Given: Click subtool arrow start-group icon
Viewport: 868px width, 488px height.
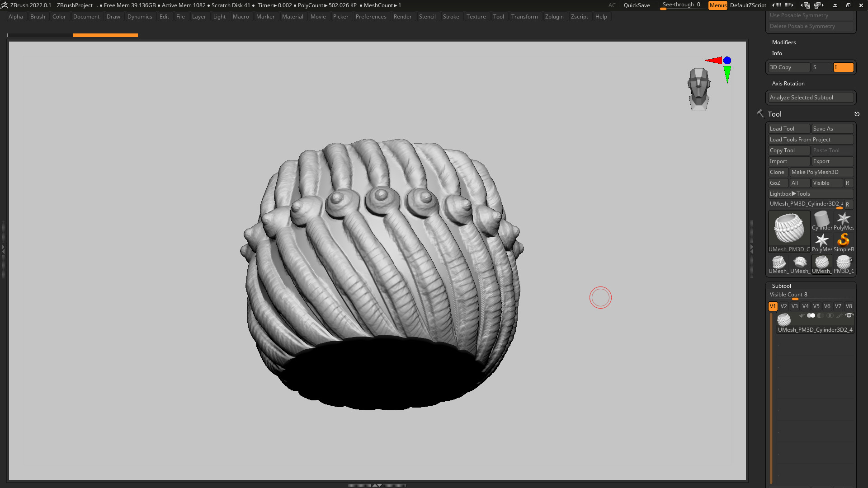Looking at the screenshot, I should [x=802, y=316].
